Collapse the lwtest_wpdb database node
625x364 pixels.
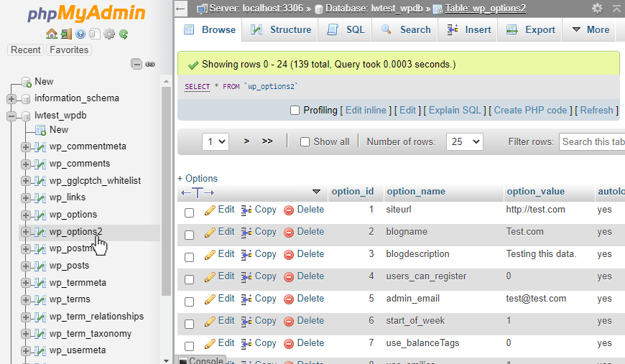pyautogui.click(x=11, y=116)
